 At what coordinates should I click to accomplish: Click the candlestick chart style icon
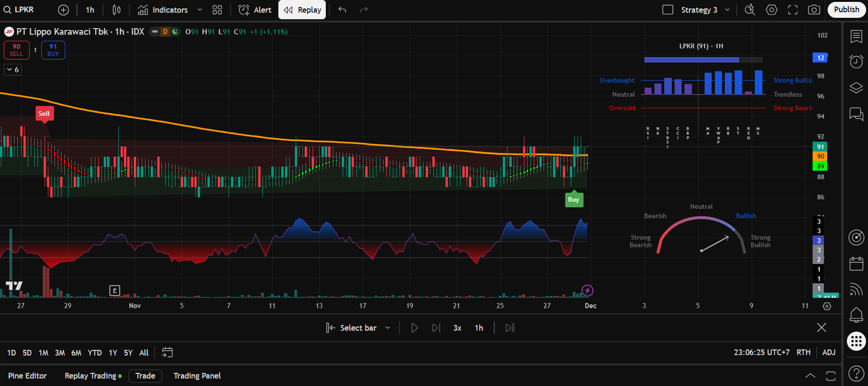pyautogui.click(x=116, y=10)
